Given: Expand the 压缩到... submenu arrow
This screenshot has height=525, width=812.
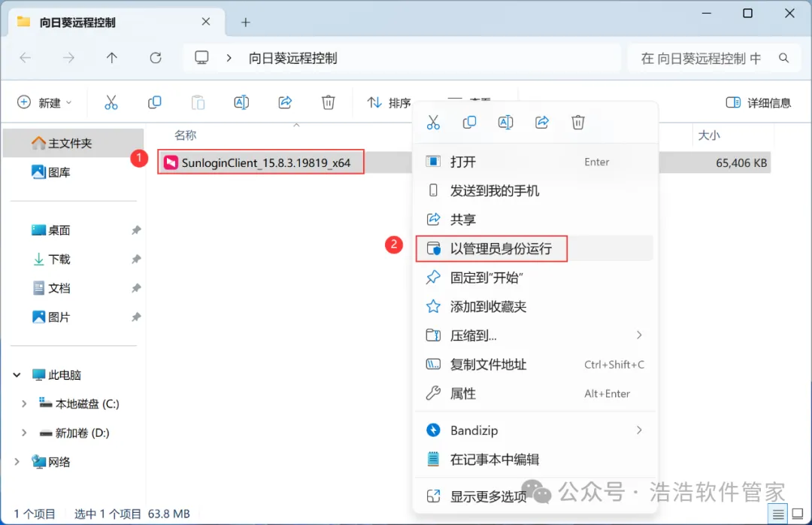Looking at the screenshot, I should (x=639, y=335).
